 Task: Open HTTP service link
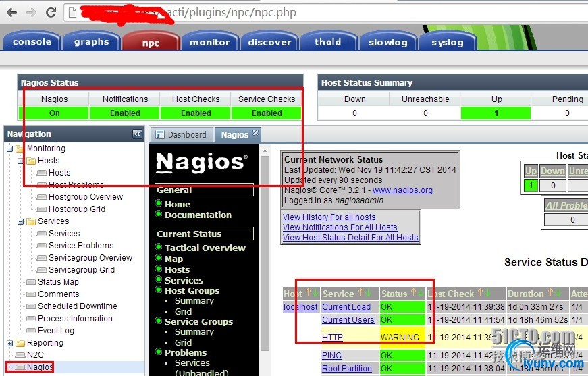pyautogui.click(x=332, y=337)
